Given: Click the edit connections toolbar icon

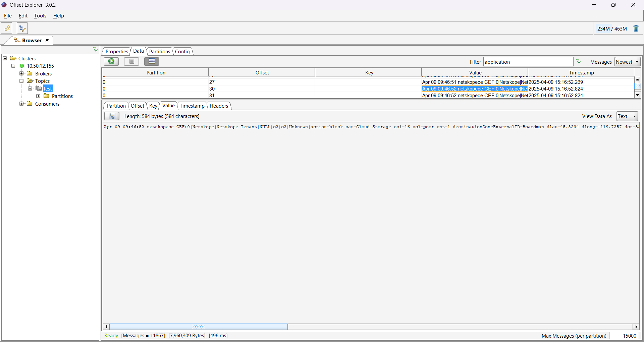Looking at the screenshot, I should point(22,28).
